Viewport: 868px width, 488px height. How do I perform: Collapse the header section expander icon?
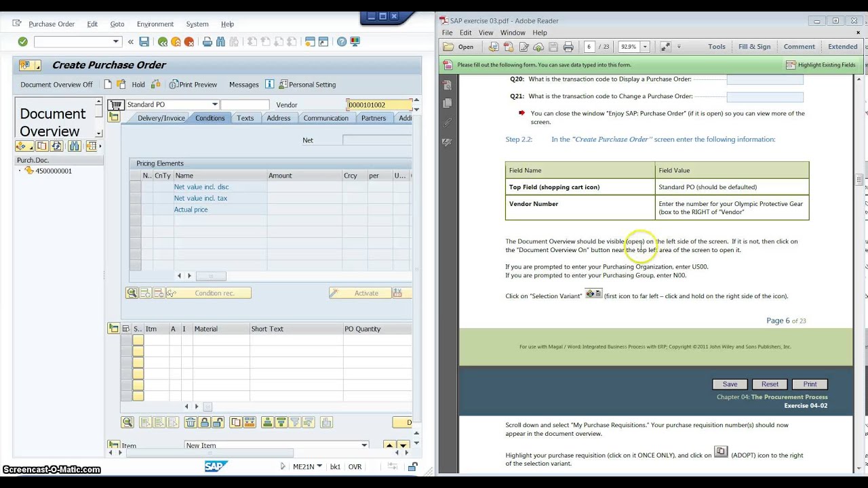(x=113, y=117)
